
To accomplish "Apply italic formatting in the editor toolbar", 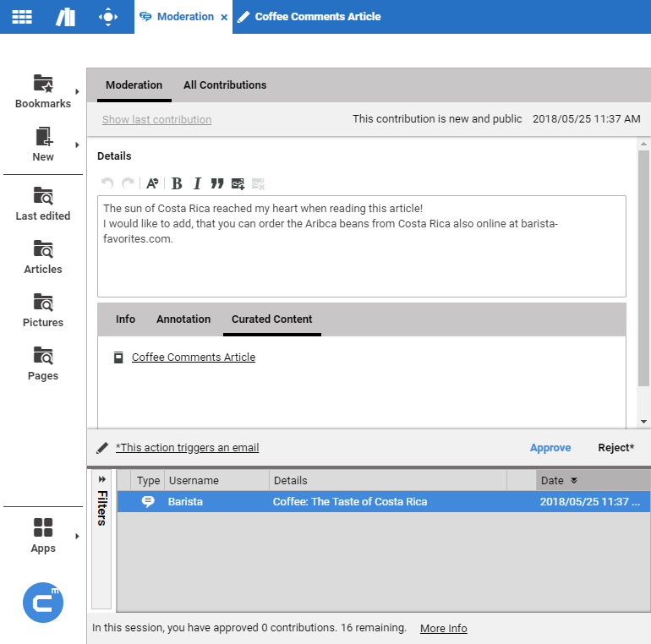I will tap(197, 183).
